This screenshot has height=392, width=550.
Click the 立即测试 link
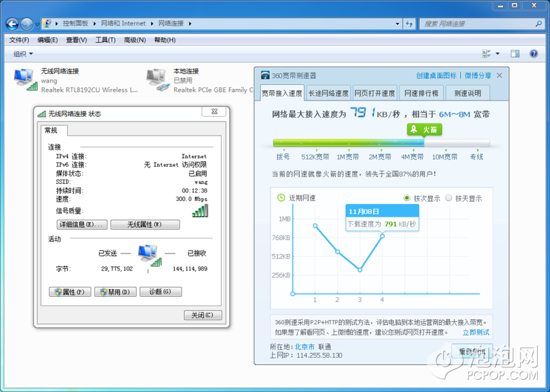(476, 333)
